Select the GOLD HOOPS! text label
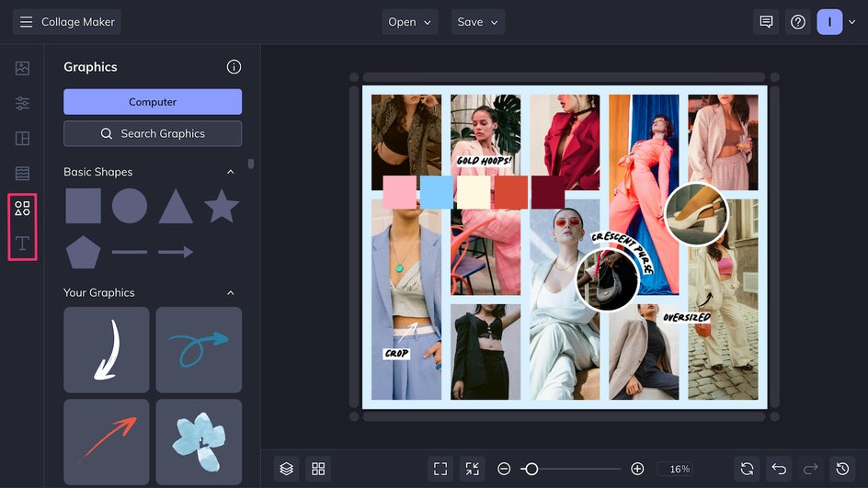The image size is (868, 488). coord(484,161)
